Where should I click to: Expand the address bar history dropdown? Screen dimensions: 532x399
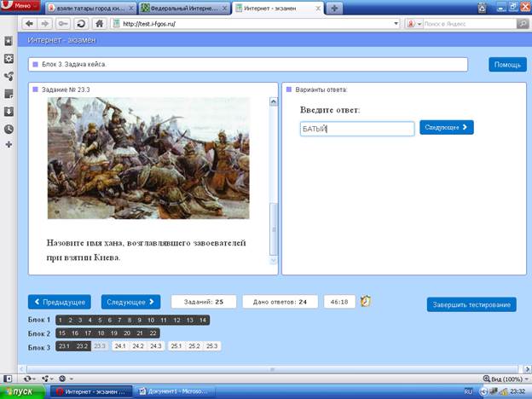pos(396,23)
